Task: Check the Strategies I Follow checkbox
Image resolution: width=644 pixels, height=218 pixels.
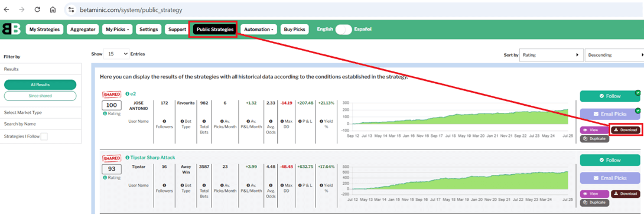Action: (44, 136)
